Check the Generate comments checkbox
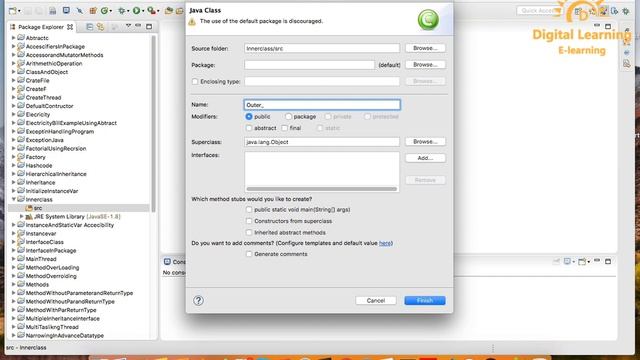Screen dimensions: 640x360 coord(249,254)
